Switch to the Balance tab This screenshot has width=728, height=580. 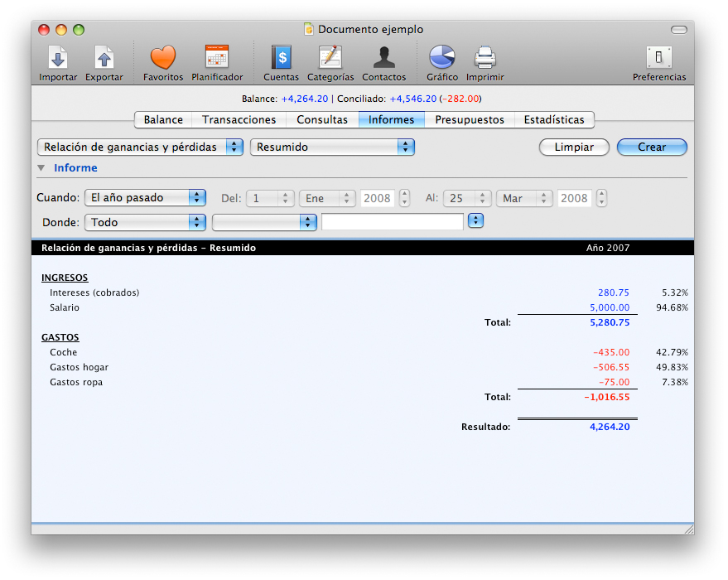pyautogui.click(x=163, y=120)
